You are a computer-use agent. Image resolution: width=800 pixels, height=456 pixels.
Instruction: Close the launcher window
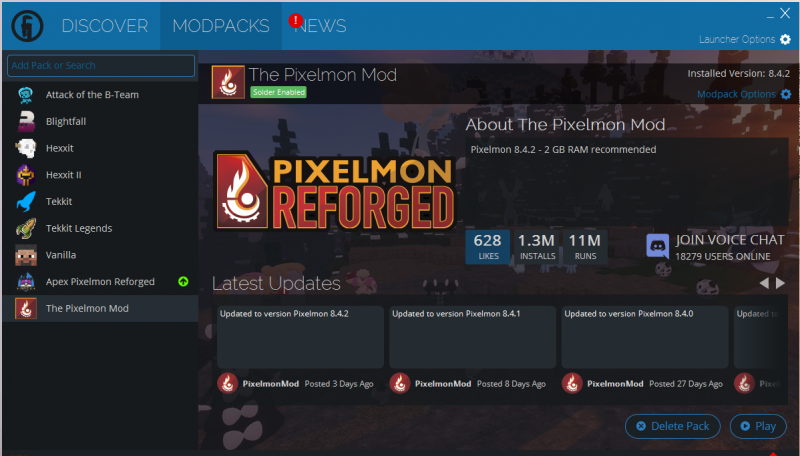[x=785, y=13]
